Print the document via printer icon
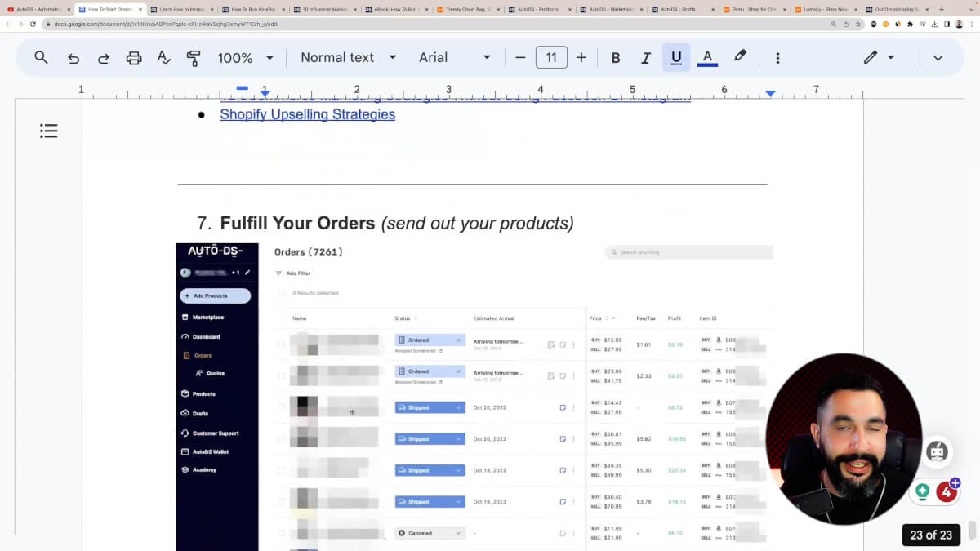The height and width of the screenshot is (551, 980). click(134, 58)
